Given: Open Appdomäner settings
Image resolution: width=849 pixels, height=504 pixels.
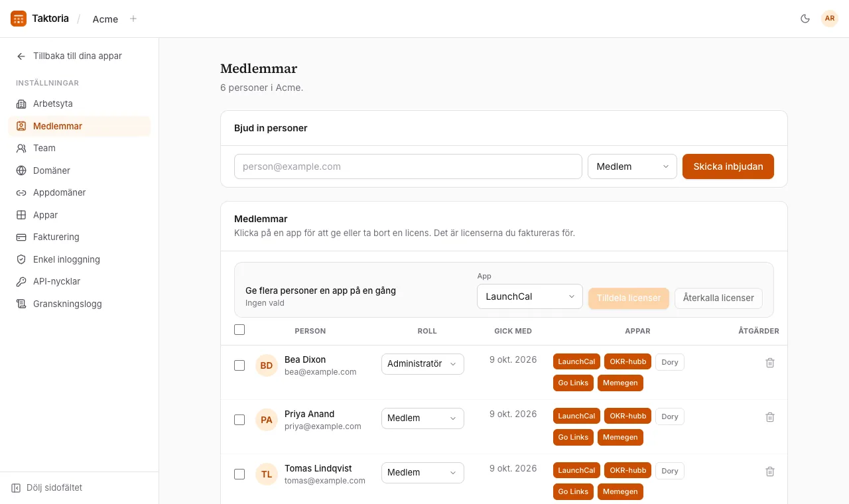Looking at the screenshot, I should [80, 192].
